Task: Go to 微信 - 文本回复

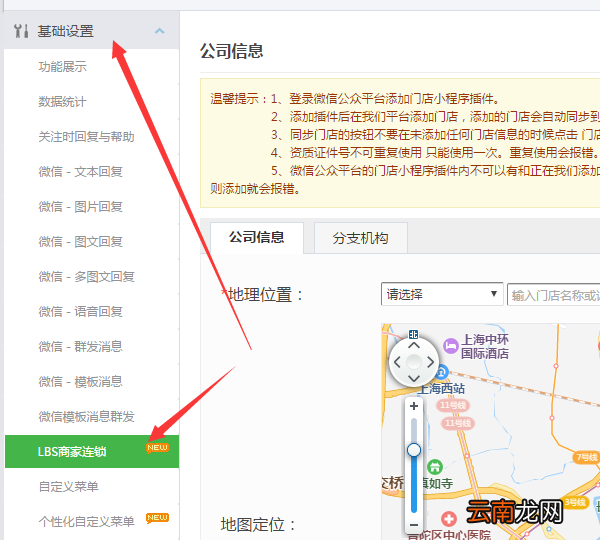Action: tap(80, 172)
